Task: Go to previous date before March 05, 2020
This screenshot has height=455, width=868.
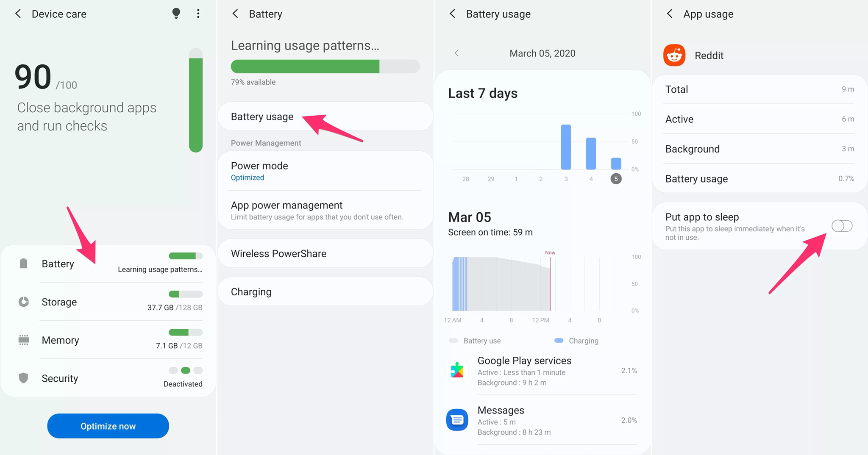Action: tap(456, 53)
